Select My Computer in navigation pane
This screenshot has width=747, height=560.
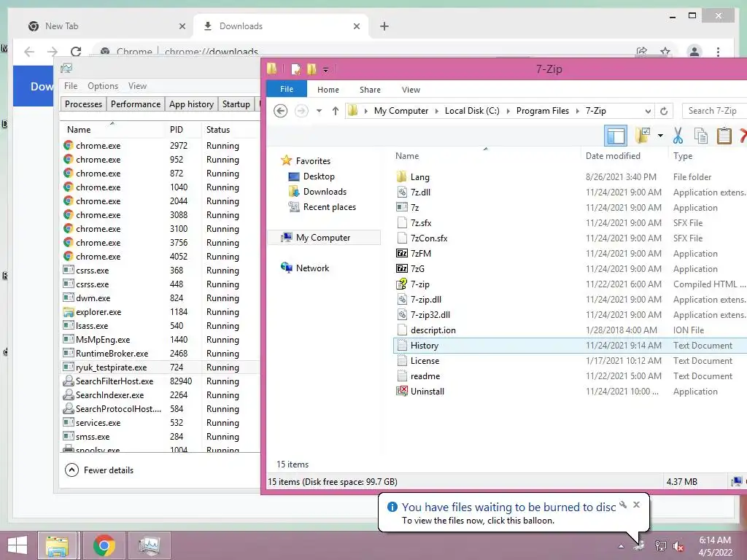click(x=324, y=238)
